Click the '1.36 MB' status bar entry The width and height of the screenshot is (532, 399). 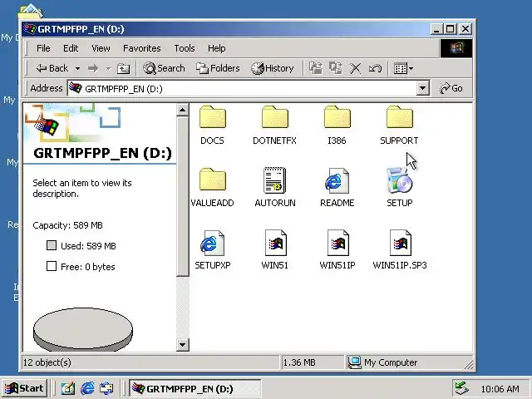[x=299, y=362]
